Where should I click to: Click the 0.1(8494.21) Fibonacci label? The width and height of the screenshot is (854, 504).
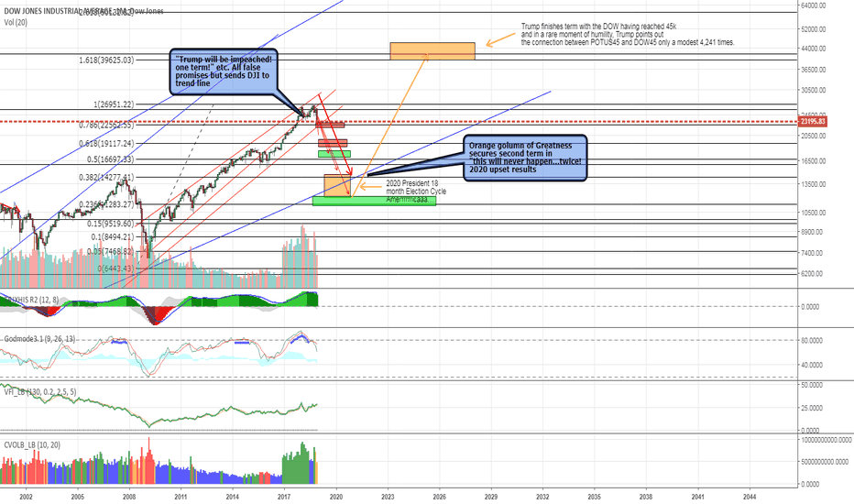(112, 236)
